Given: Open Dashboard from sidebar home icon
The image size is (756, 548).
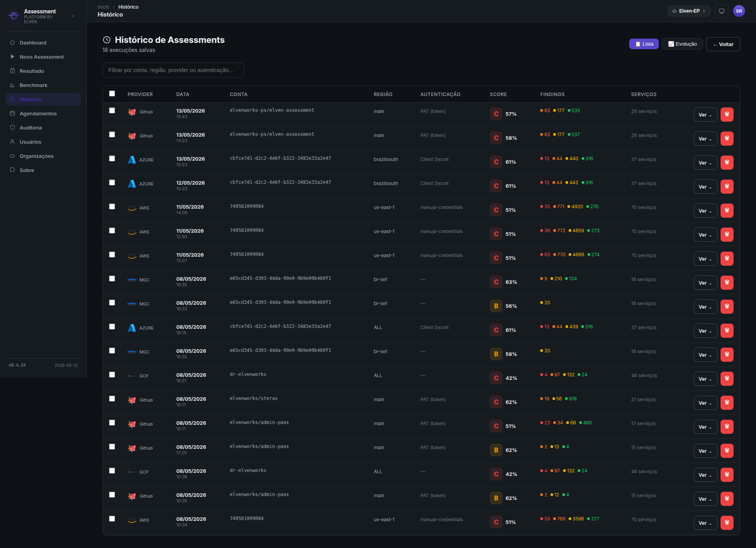Looking at the screenshot, I should click(x=12, y=43).
